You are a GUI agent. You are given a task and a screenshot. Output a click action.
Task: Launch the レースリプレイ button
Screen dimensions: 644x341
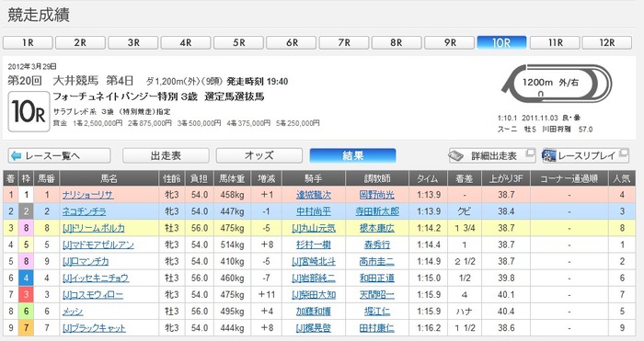[585, 156]
